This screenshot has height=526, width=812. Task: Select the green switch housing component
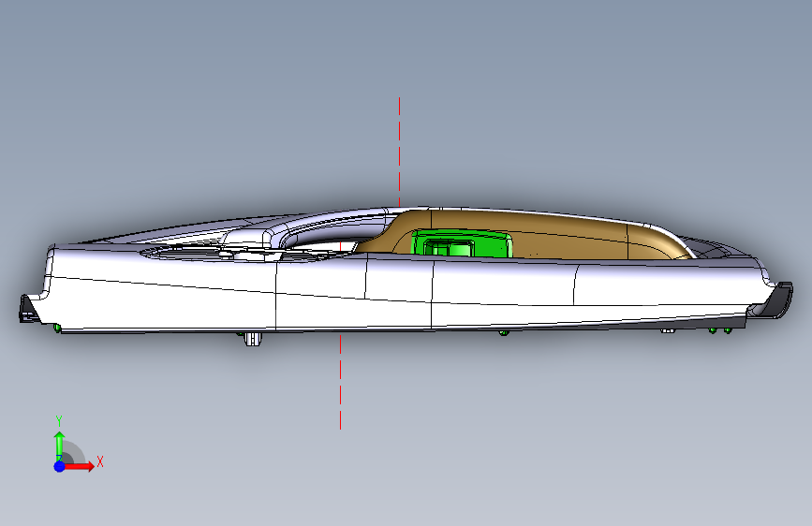pyautogui.click(x=462, y=244)
